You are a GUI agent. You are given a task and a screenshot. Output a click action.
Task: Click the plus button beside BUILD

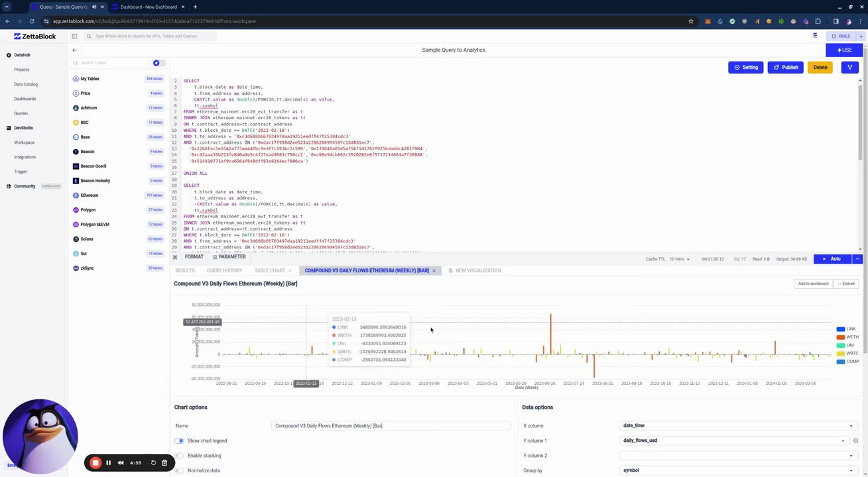pos(861,36)
